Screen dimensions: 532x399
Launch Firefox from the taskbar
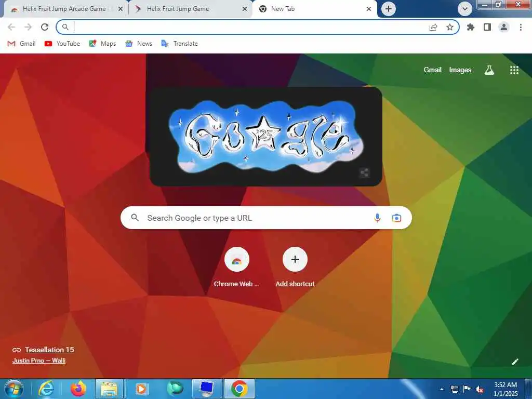78,389
